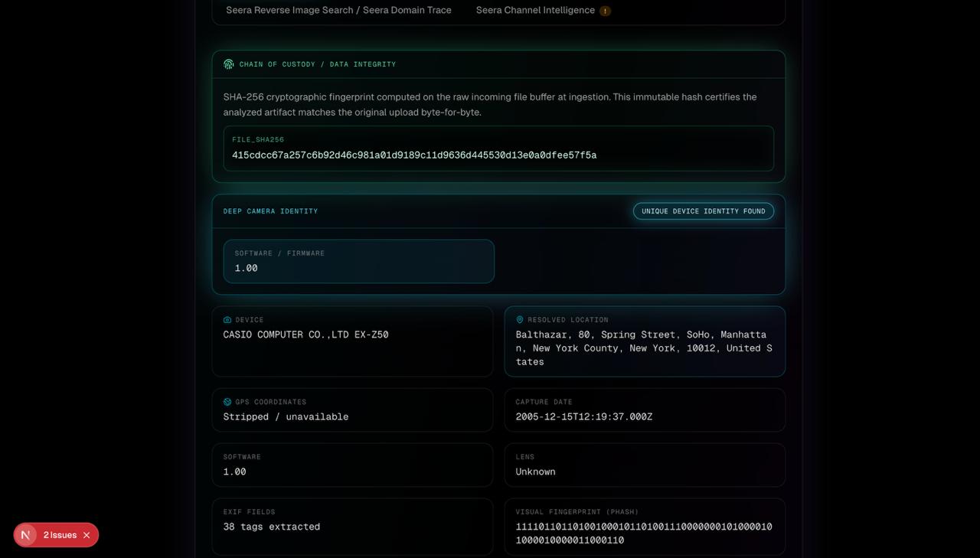
Task: Select the FILE_SHA256 hash value
Action: [x=414, y=155]
